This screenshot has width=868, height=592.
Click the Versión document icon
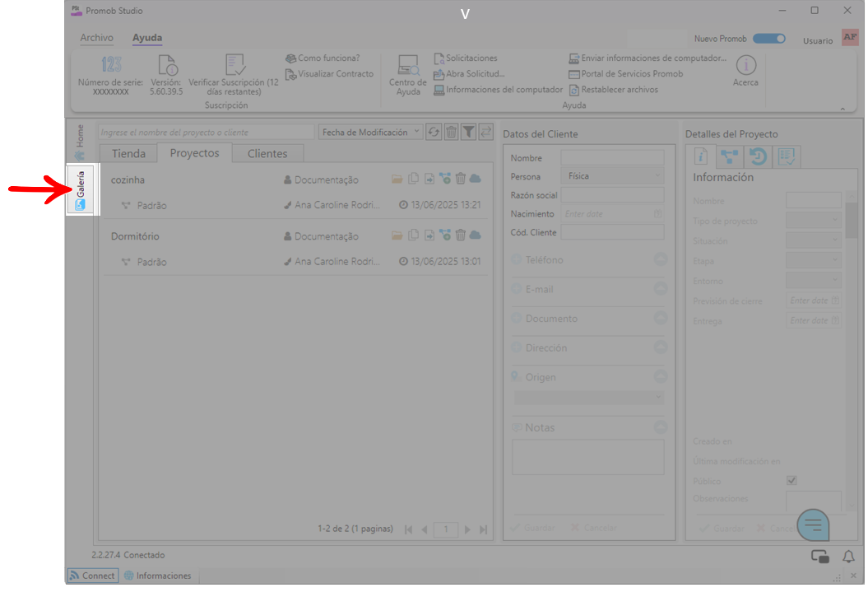pos(167,65)
